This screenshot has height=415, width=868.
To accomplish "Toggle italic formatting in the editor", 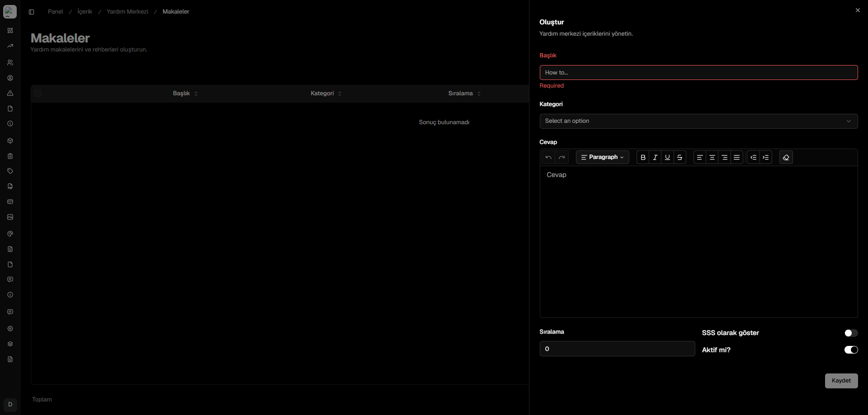I will coord(655,157).
